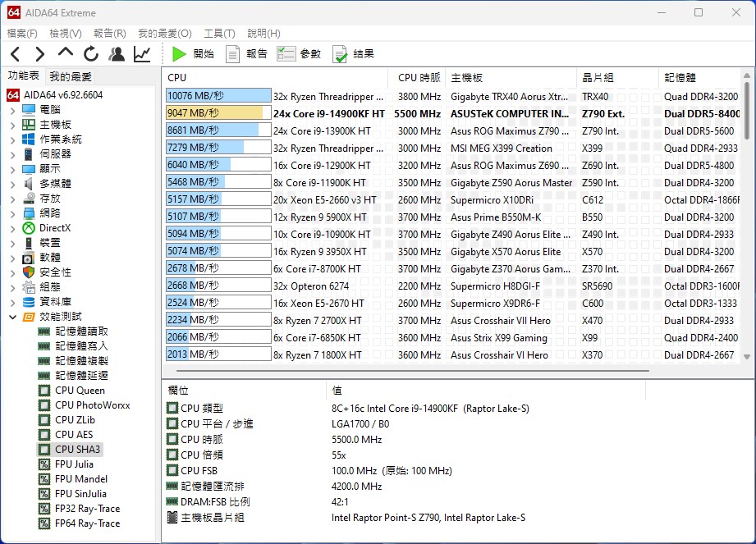756x544 pixels.
Task: Click the Back navigation arrow icon
Action: pyautogui.click(x=16, y=54)
